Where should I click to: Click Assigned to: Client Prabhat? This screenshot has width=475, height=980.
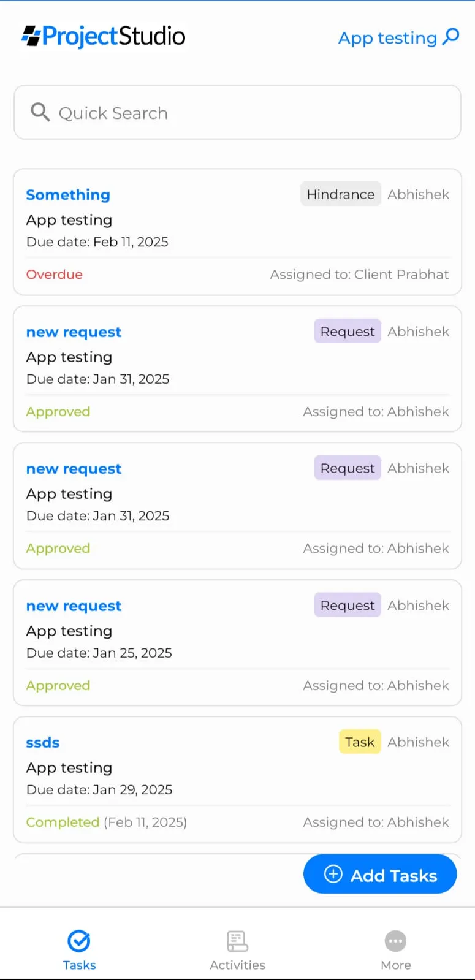pos(359,275)
